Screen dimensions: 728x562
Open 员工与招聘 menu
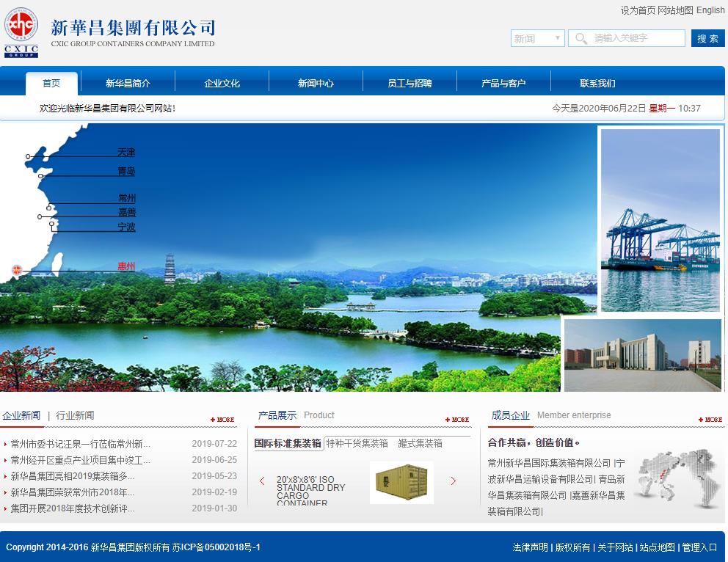(409, 83)
